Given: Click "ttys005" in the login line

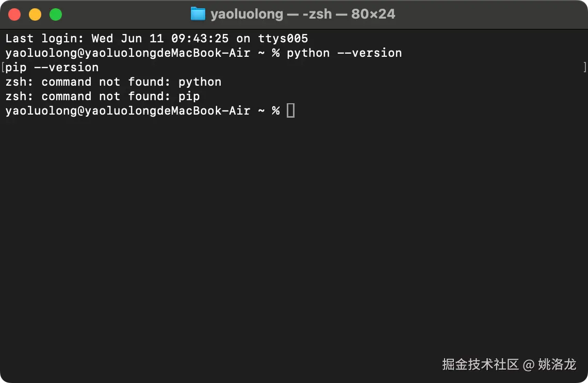Looking at the screenshot, I should tap(283, 38).
